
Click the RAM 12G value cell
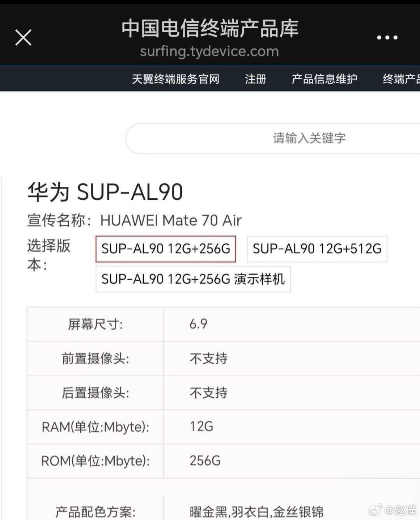pos(201,427)
